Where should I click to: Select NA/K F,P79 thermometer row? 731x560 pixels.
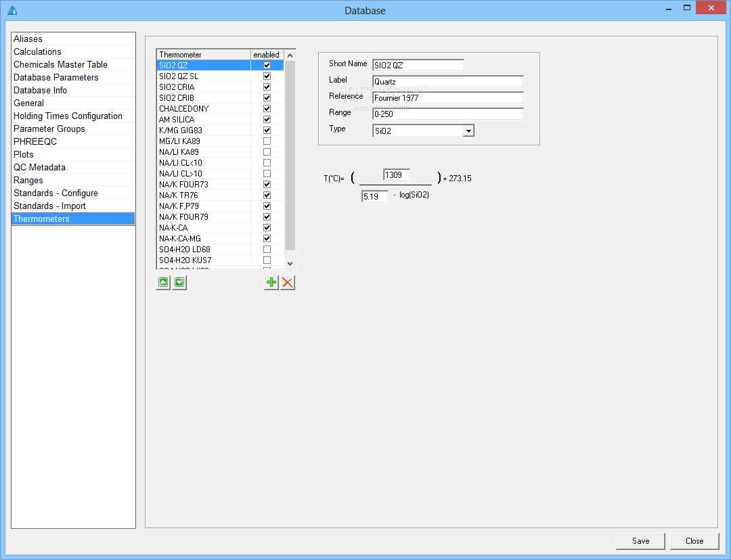click(x=204, y=206)
